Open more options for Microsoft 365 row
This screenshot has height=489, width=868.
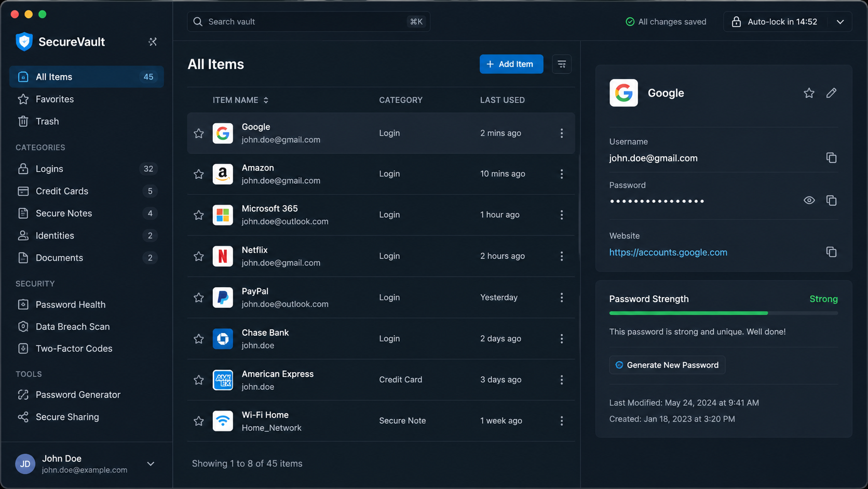pos(561,215)
